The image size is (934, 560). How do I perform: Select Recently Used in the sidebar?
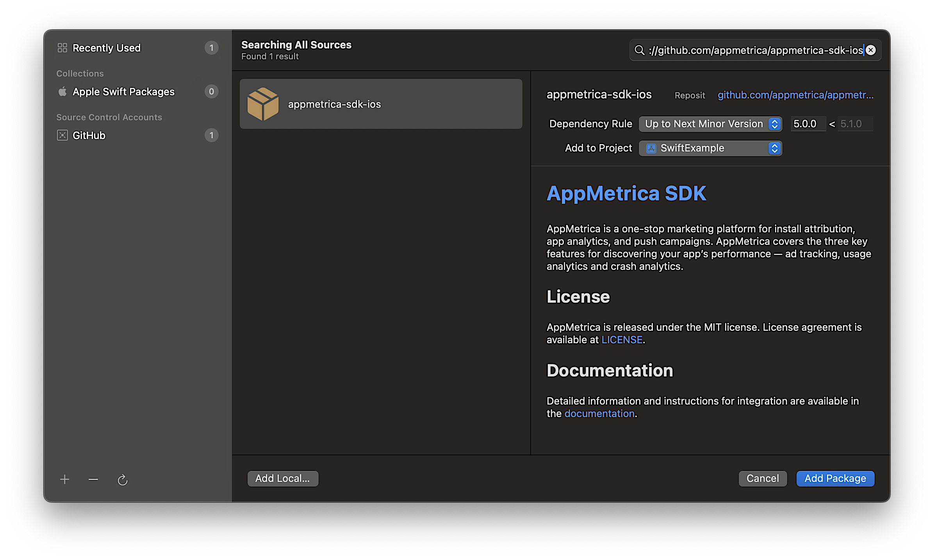[x=107, y=48]
